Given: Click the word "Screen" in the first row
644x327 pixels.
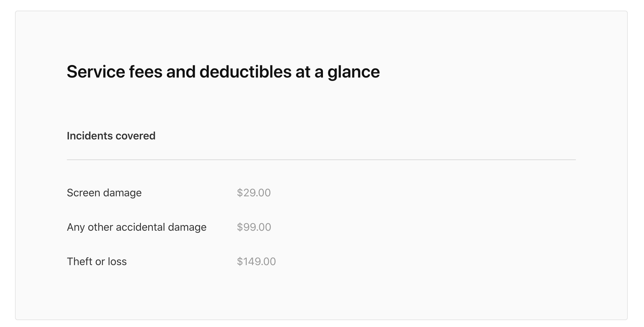Looking at the screenshot, I should point(83,193).
